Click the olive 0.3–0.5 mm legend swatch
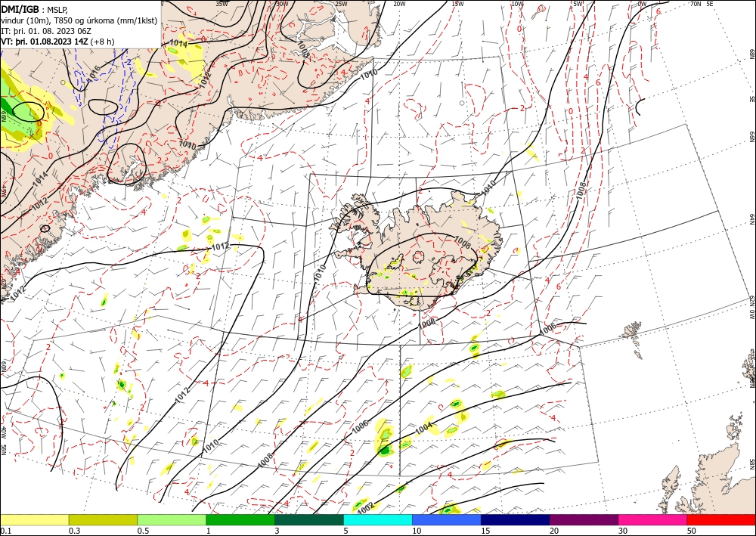The width and height of the screenshot is (756, 536). click(103, 519)
